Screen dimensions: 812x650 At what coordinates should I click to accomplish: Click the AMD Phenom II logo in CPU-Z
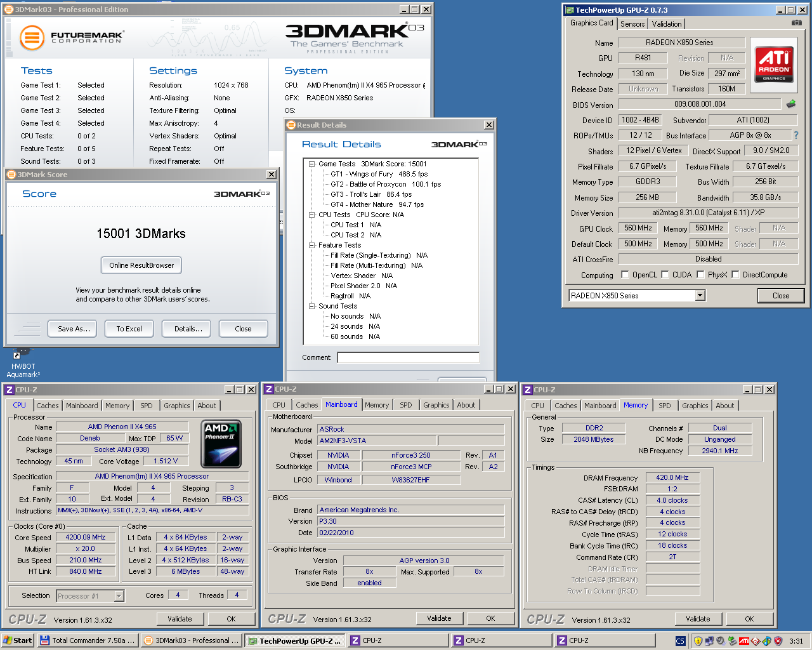click(221, 443)
